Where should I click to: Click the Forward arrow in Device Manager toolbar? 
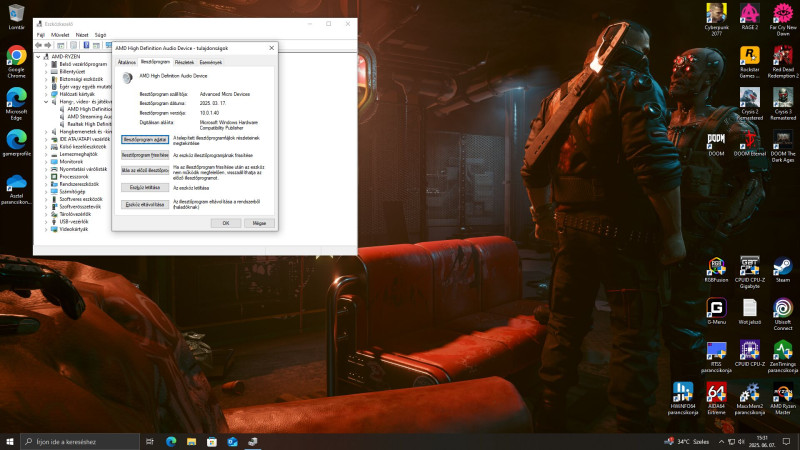47,45
